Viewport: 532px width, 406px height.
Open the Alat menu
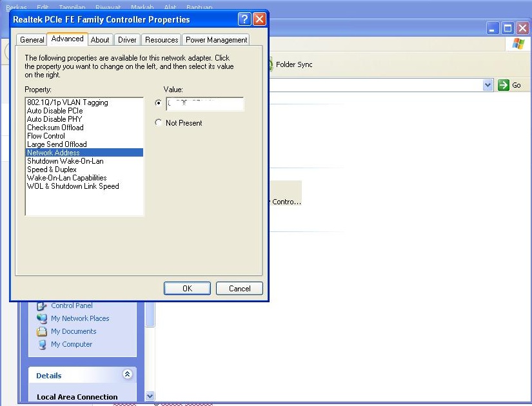click(x=170, y=7)
